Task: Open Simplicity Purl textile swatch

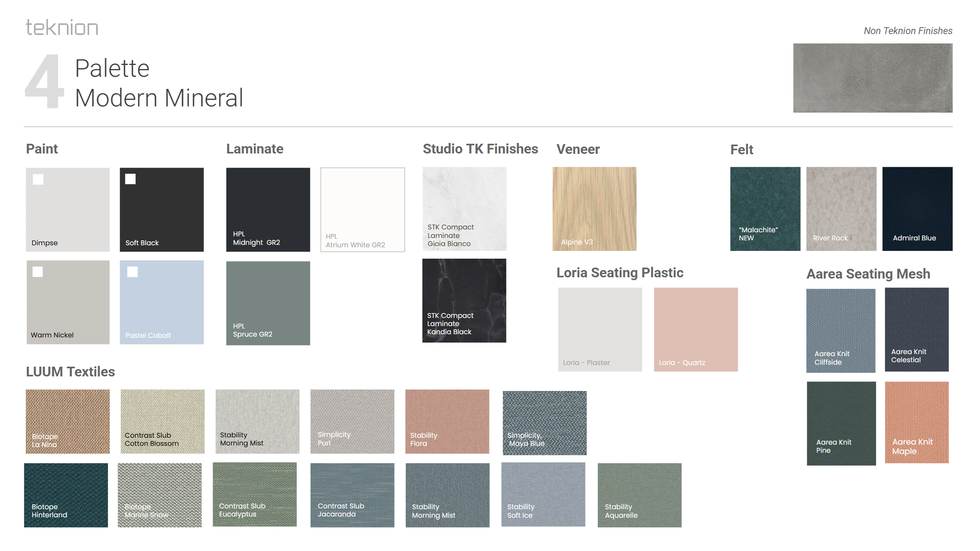Action: (x=352, y=421)
